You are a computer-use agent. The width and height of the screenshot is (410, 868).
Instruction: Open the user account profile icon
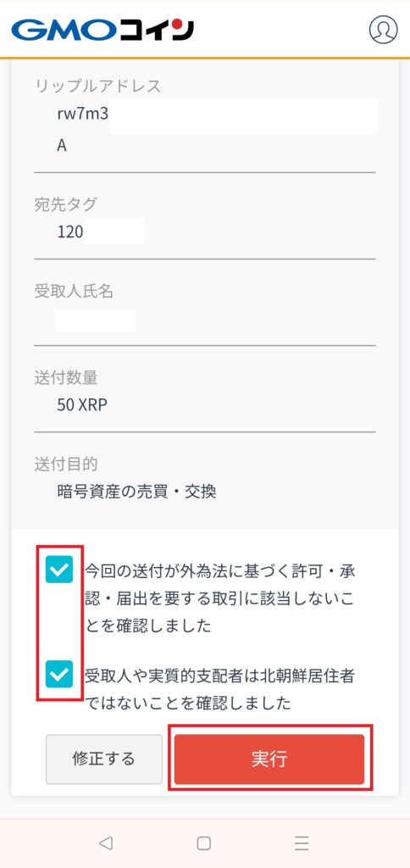pyautogui.click(x=383, y=29)
